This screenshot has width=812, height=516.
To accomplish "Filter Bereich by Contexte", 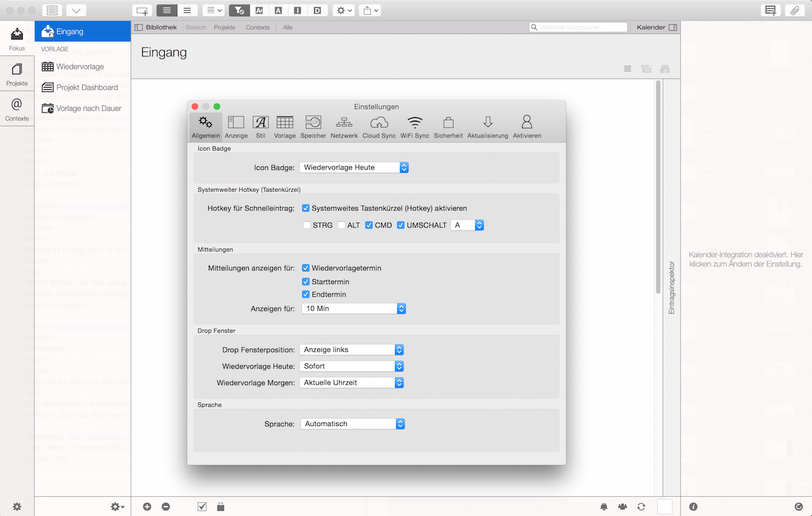I will coord(258,27).
